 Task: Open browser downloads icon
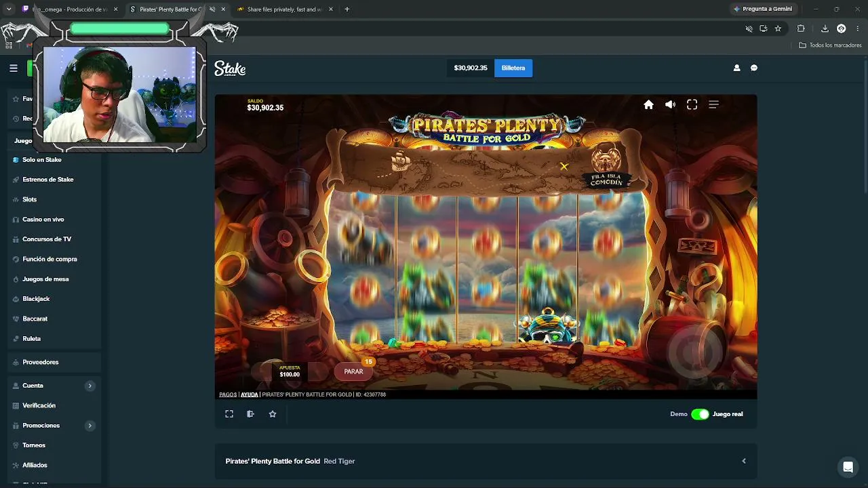coord(825,28)
